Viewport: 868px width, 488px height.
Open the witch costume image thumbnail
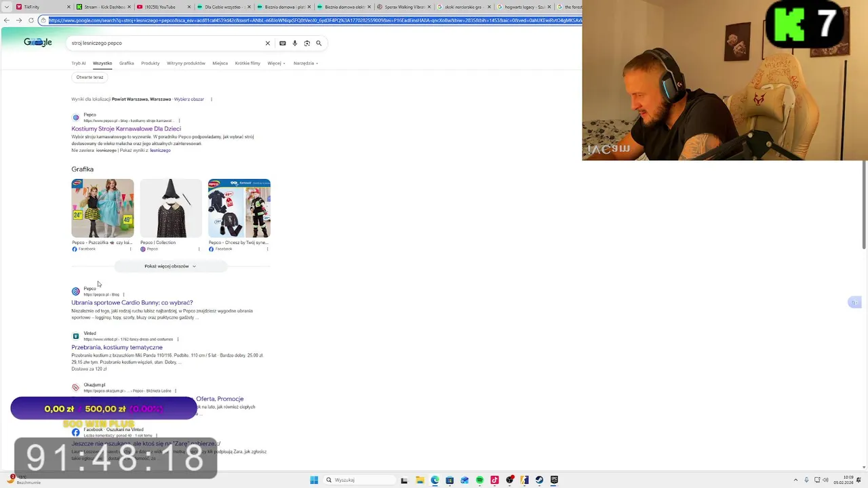[171, 208]
